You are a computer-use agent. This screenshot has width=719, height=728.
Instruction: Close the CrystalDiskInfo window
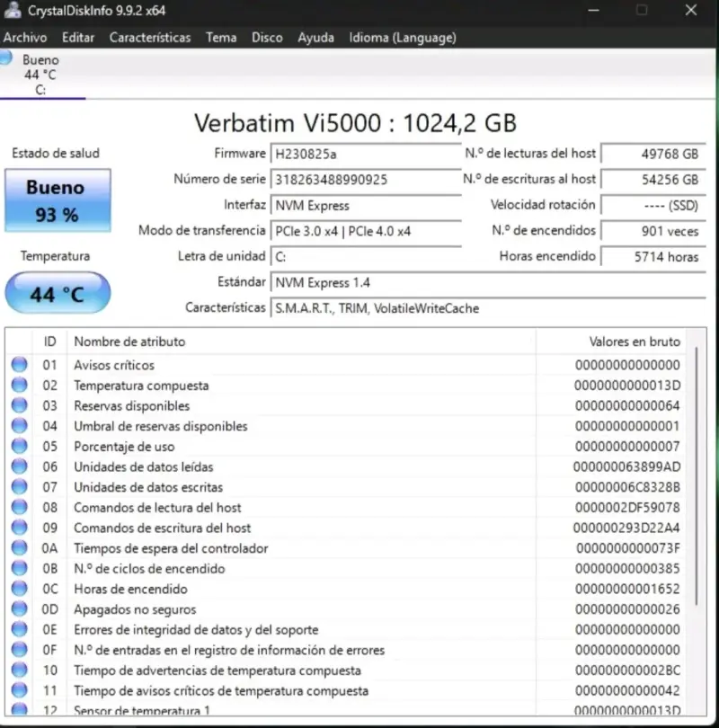click(691, 10)
